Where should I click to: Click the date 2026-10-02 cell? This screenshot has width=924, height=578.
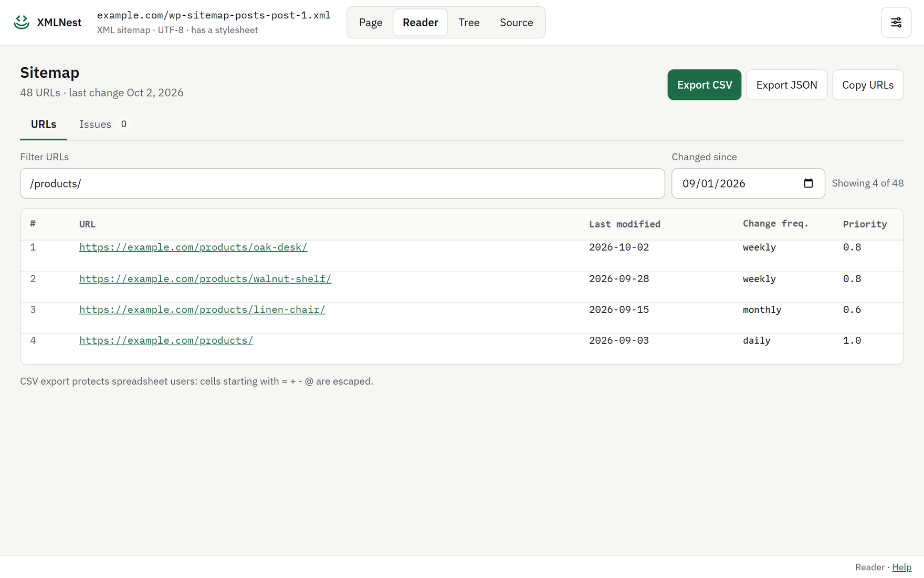[619, 247]
